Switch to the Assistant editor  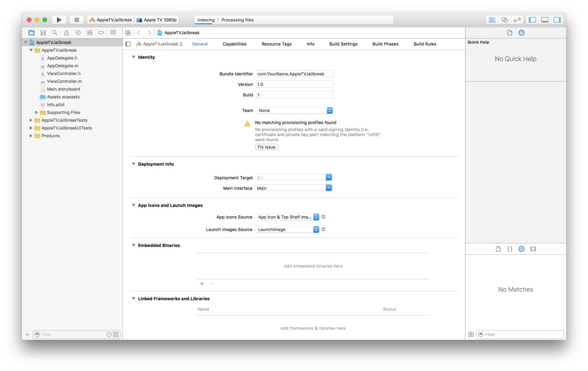click(x=504, y=20)
